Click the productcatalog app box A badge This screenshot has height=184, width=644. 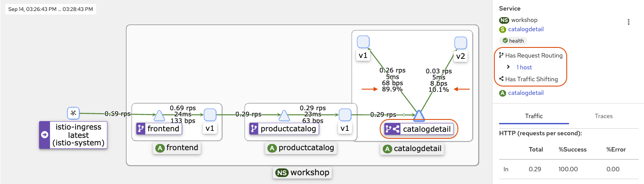pyautogui.click(x=273, y=148)
